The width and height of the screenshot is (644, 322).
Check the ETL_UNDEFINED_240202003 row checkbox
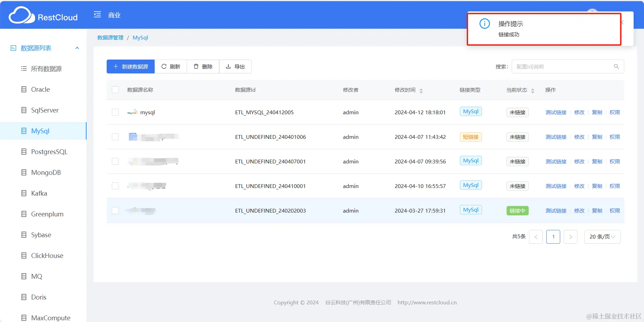115,211
